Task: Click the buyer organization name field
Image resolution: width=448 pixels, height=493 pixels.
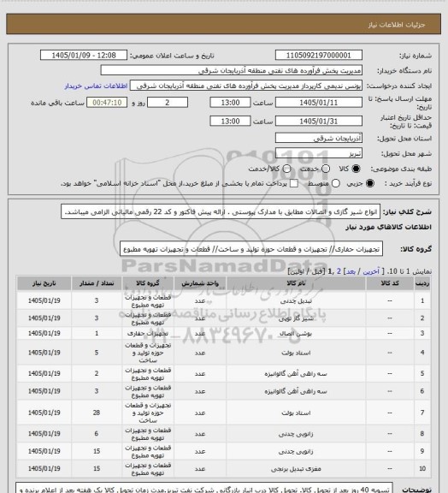Action: pyautogui.click(x=231, y=70)
